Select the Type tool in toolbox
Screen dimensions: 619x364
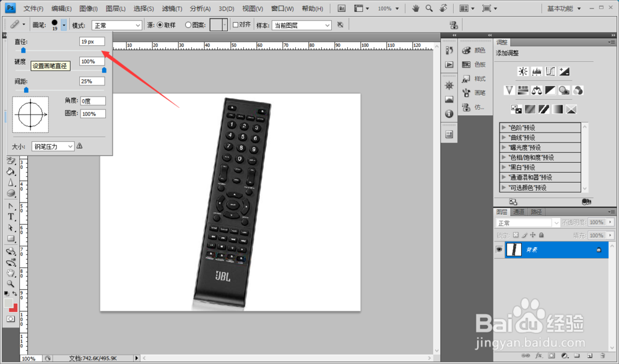[11, 217]
